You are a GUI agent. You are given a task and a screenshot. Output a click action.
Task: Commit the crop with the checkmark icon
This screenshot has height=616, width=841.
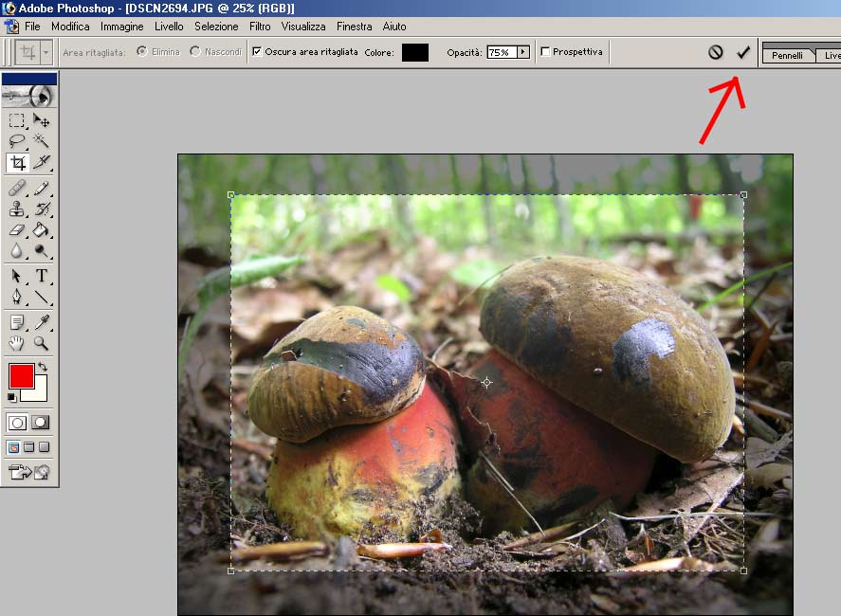[x=742, y=52]
